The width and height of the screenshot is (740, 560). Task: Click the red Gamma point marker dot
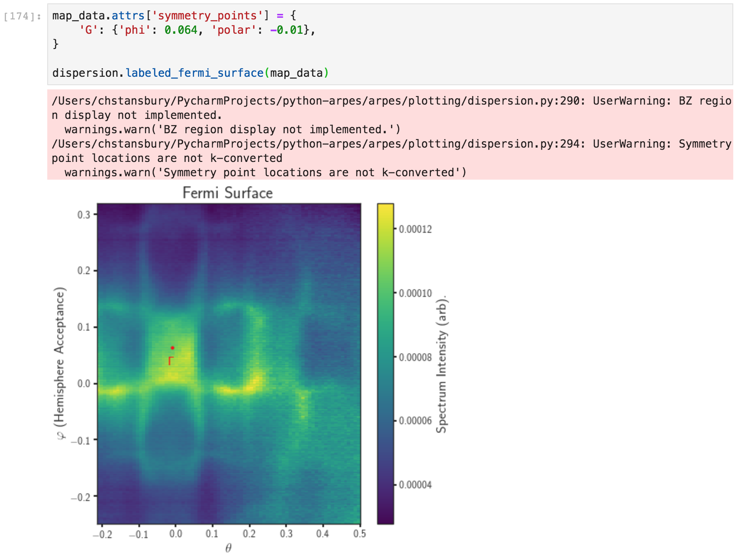(173, 348)
